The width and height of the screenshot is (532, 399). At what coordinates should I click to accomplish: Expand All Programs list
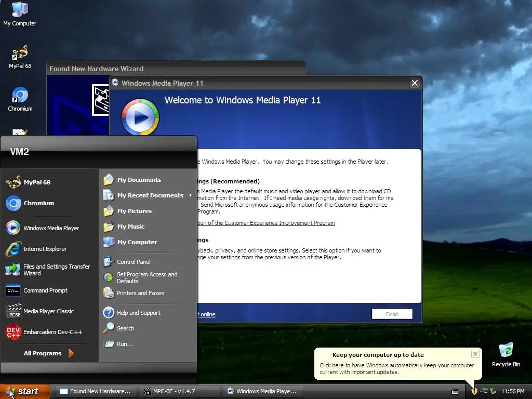tap(48, 353)
